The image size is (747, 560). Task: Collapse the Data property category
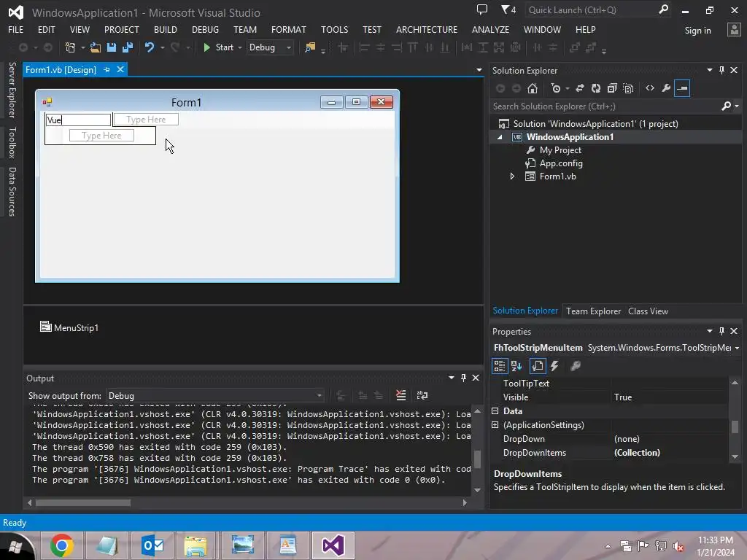tap(495, 411)
